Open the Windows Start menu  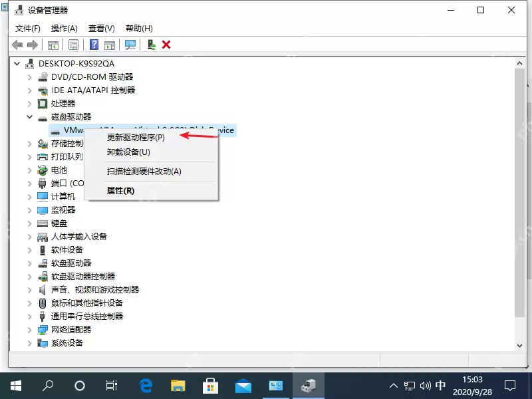pyautogui.click(x=15, y=385)
